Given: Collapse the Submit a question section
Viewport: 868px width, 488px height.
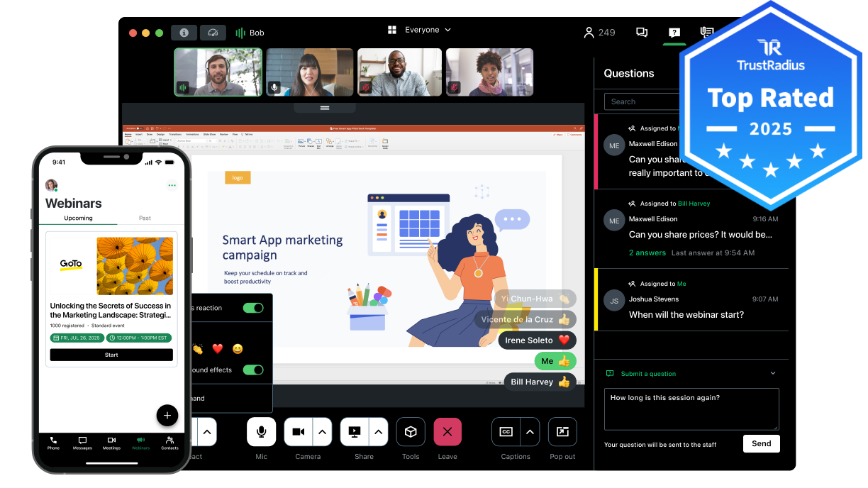Looking at the screenshot, I should point(774,373).
